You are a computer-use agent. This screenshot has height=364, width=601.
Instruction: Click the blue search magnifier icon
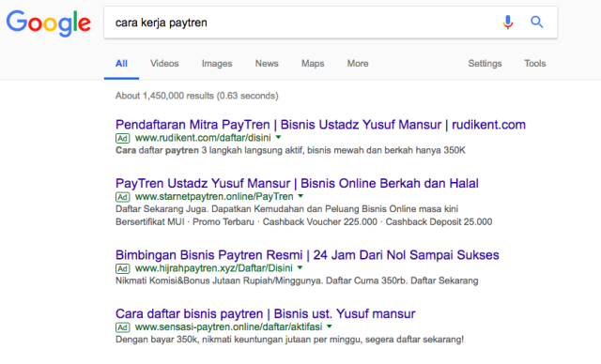(x=536, y=23)
